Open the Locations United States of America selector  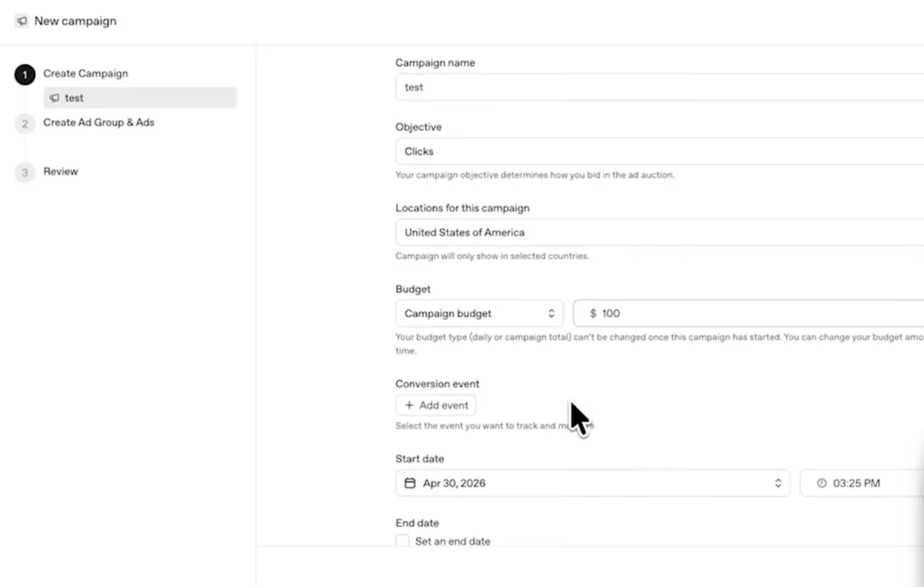pyautogui.click(x=660, y=233)
